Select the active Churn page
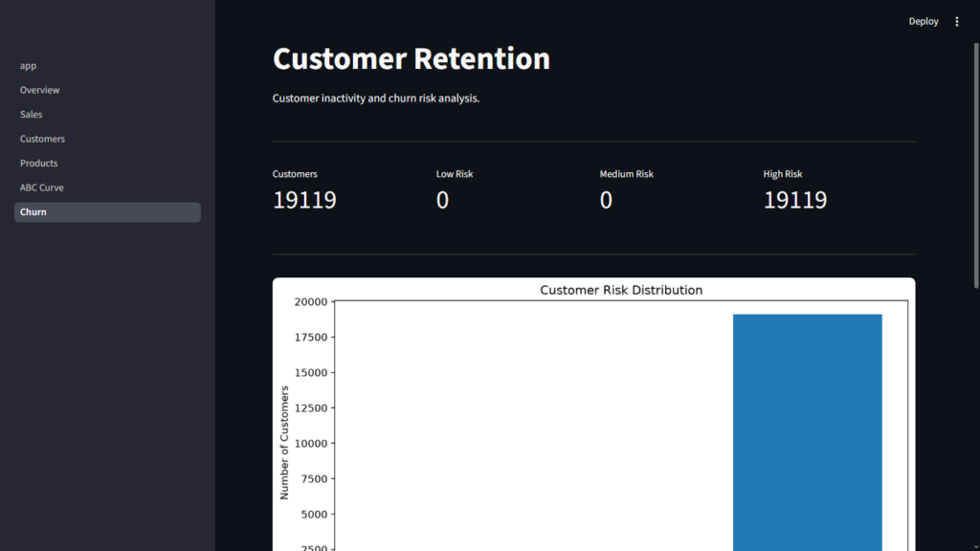This screenshot has height=551, width=980. (107, 211)
